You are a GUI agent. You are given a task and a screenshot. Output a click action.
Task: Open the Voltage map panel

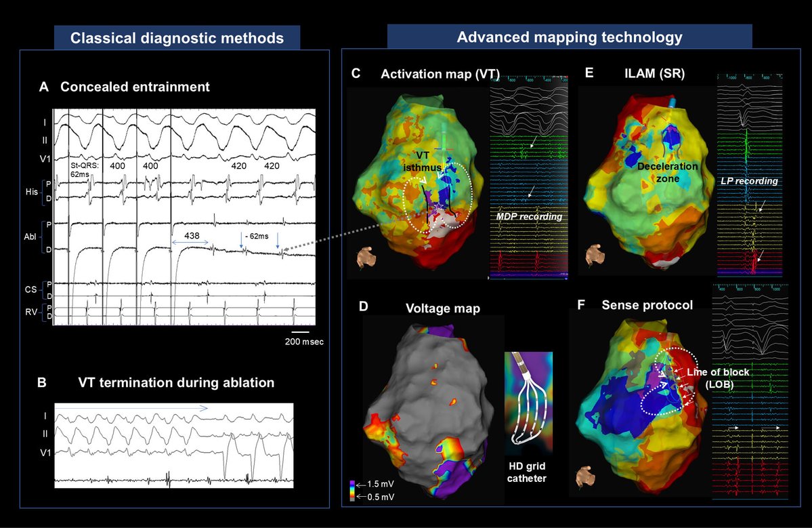442,308
